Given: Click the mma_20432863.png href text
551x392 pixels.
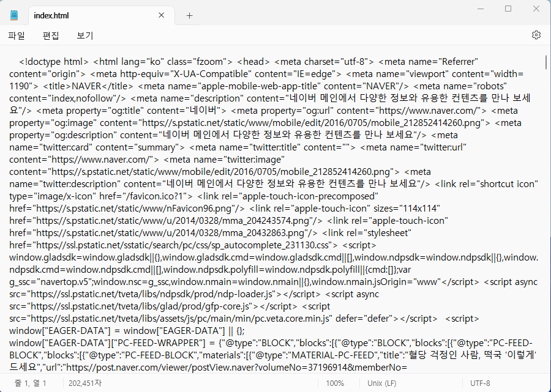Looking at the screenshot, I should click(x=268, y=233).
